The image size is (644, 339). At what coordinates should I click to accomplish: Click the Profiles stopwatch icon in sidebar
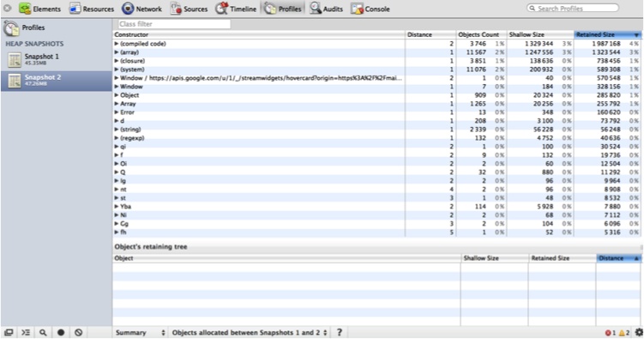pyautogui.click(x=11, y=28)
